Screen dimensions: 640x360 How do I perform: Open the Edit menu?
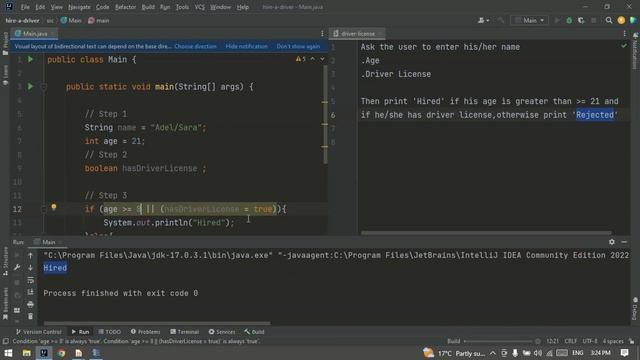(x=40, y=7)
